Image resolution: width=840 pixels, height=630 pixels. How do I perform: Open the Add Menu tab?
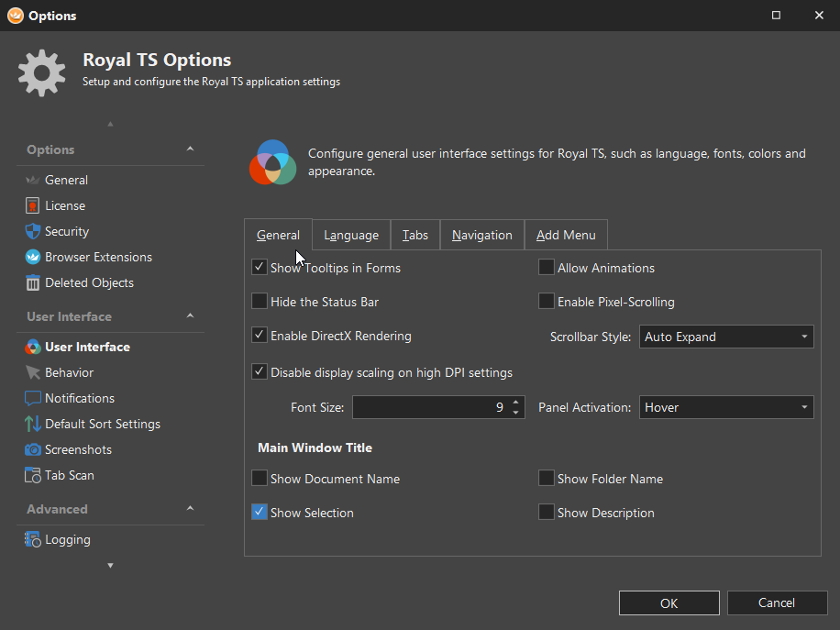[566, 236]
